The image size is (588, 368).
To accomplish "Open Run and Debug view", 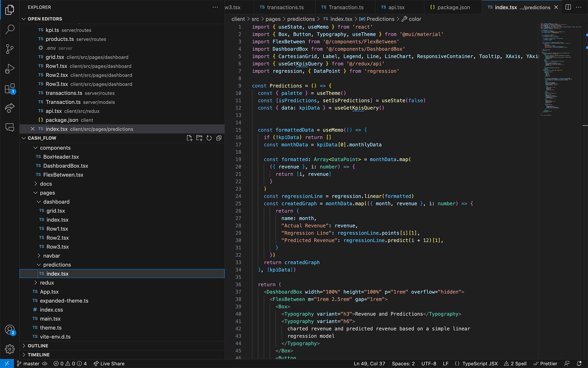I will (10, 69).
